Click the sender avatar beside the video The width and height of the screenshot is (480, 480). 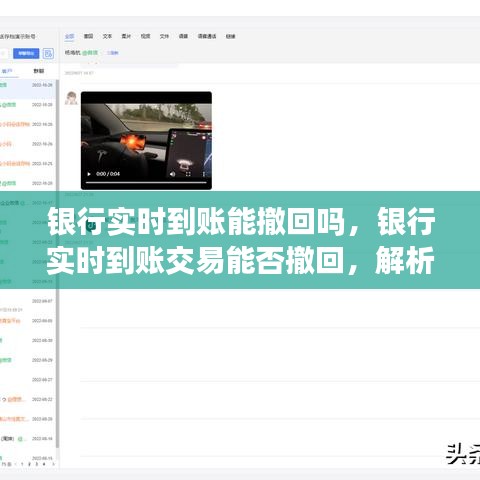pos(71,98)
